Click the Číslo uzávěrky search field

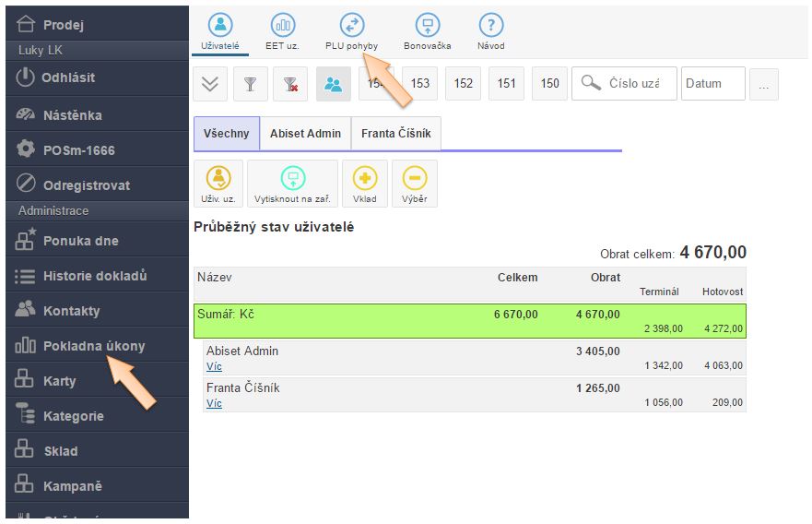[x=633, y=84]
